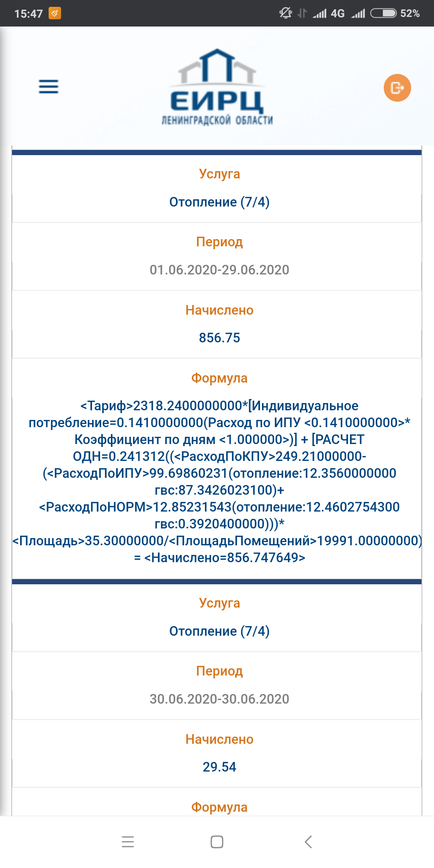This screenshot has height=868, width=434.
Task: Tap the orange notification icon in status bar
Action: [x=55, y=13]
